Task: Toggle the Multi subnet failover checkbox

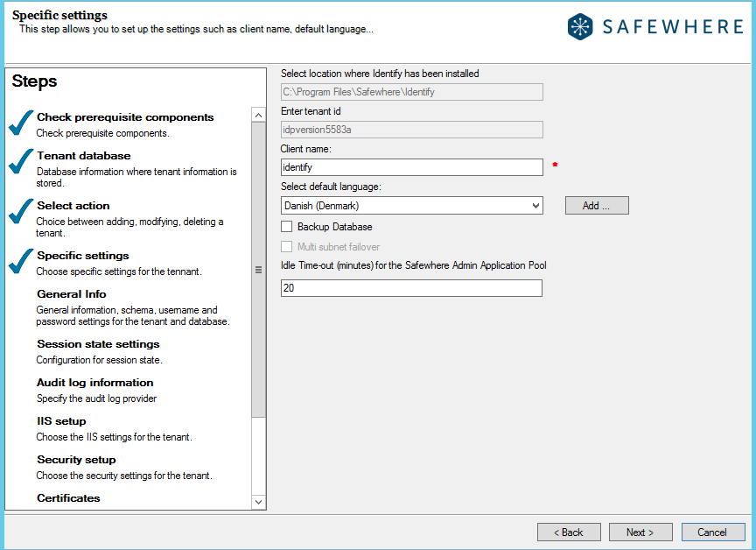Action: (286, 246)
